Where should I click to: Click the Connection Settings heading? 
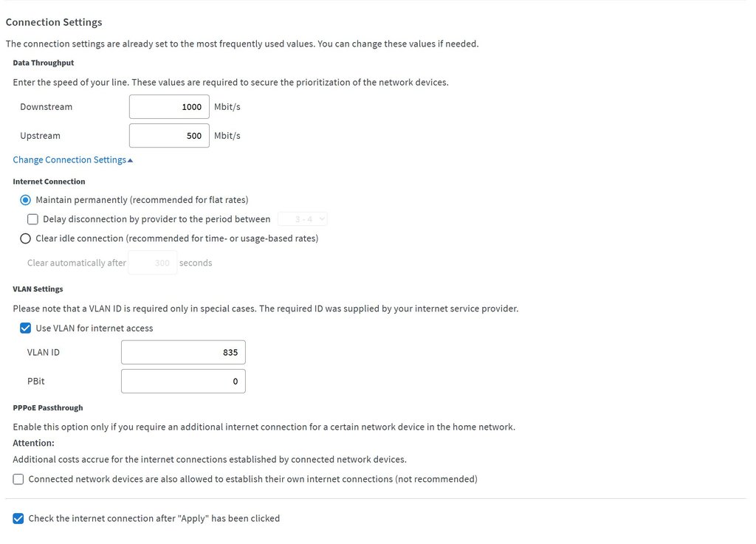54,22
